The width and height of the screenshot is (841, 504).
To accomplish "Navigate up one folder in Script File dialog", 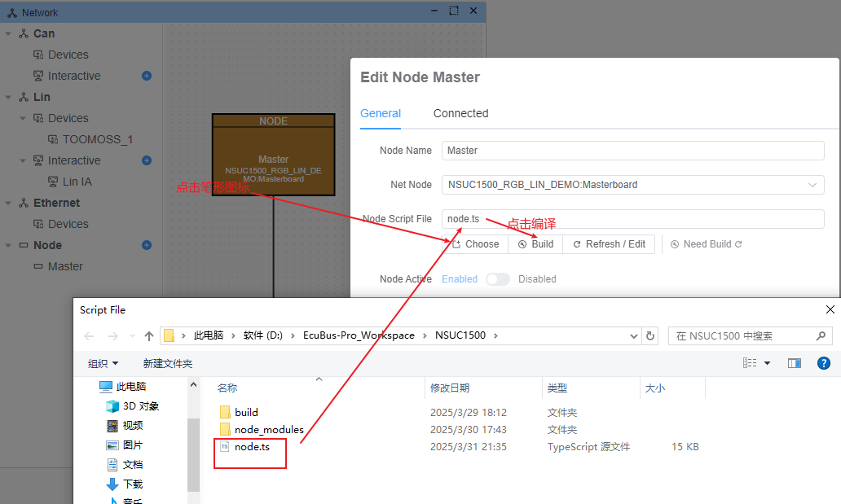I will pos(148,335).
